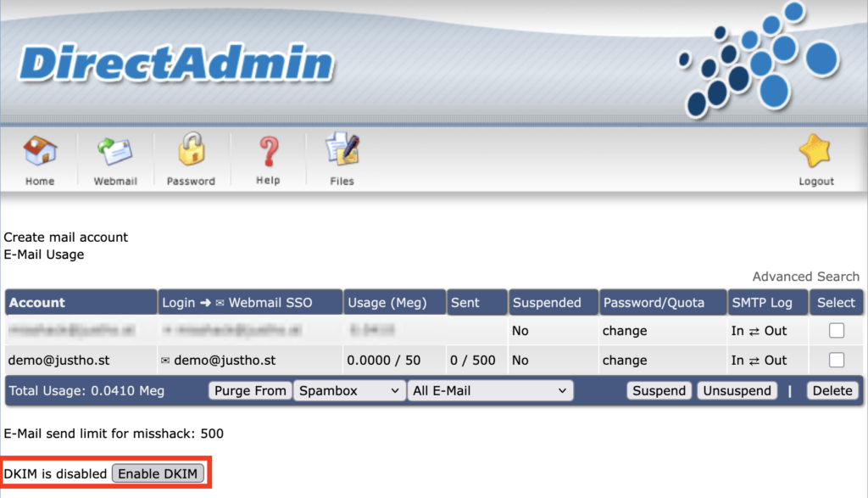
Task: Click change link to edit demo account password
Action: click(625, 360)
